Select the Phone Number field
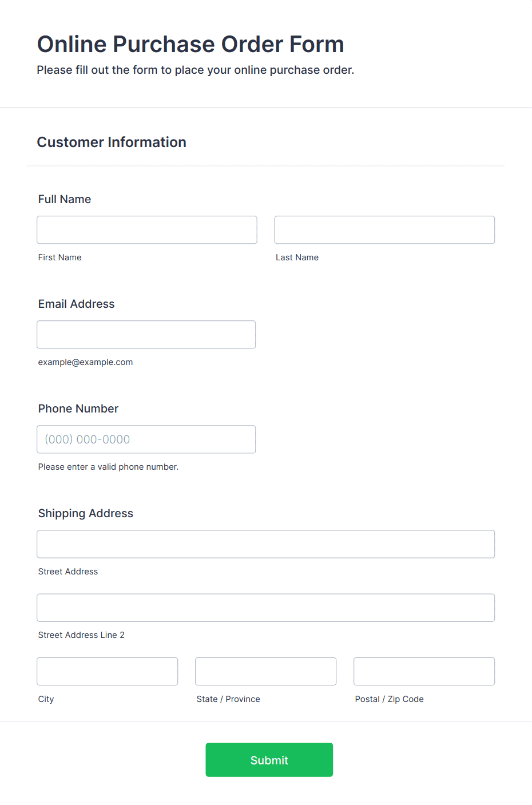Viewport: 532px width, 805px height. tap(146, 439)
